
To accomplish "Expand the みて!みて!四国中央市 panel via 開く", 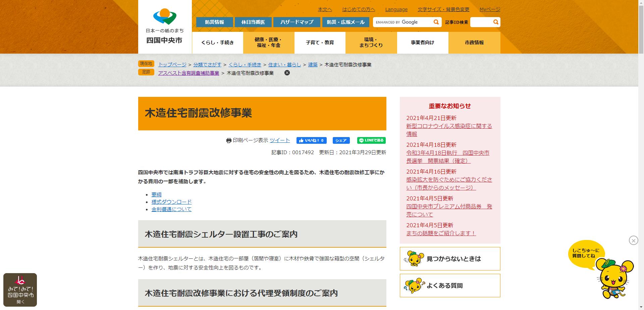I will [x=21, y=301].
